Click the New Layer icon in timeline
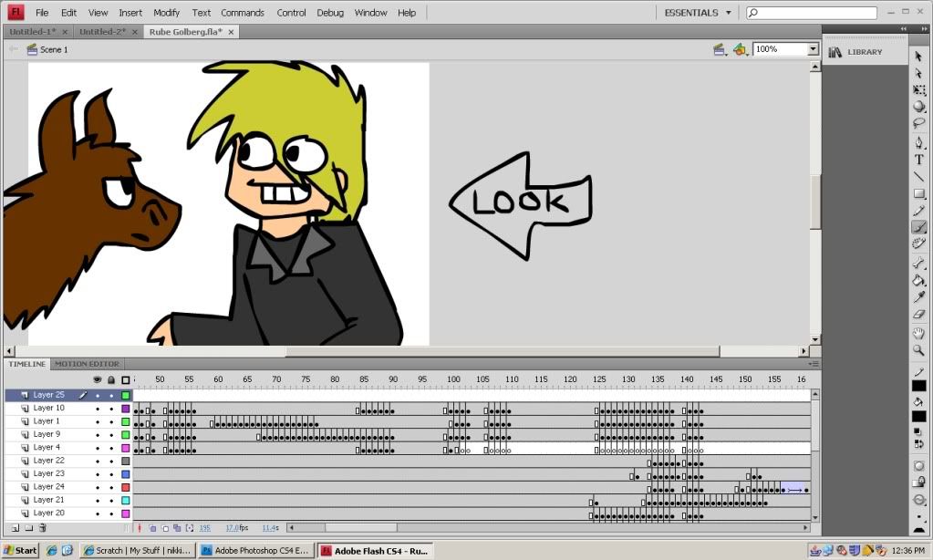This screenshot has height=560, width=933. click(x=16, y=528)
